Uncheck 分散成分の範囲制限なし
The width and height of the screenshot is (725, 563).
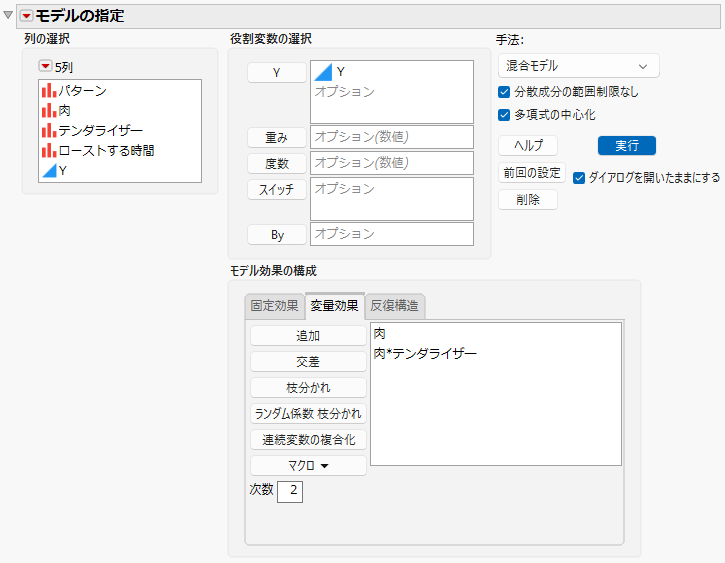[504, 92]
